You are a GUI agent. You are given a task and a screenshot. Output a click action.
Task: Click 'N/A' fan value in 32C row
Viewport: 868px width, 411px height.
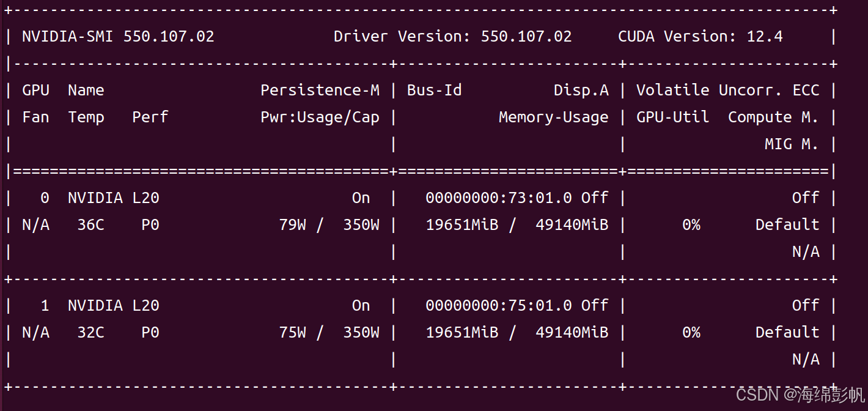[x=35, y=333]
